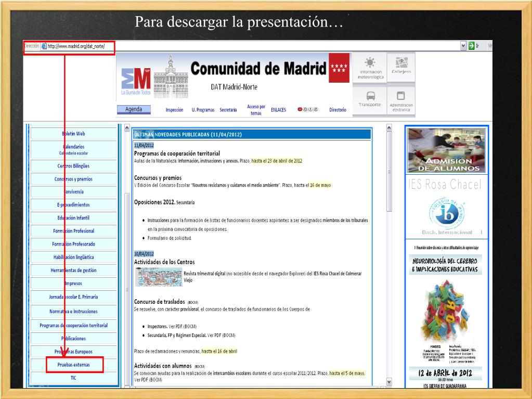Open Concursos y premios sidebar entry

tap(74, 179)
